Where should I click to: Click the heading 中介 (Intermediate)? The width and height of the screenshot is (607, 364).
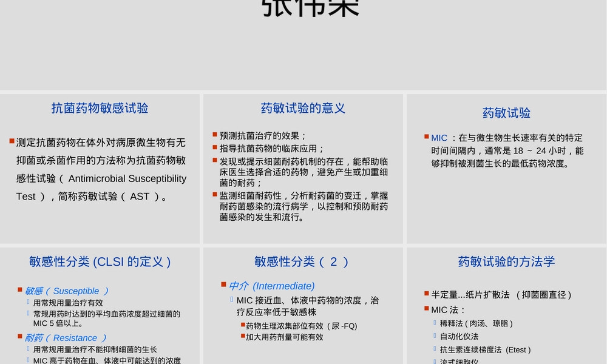point(271,286)
